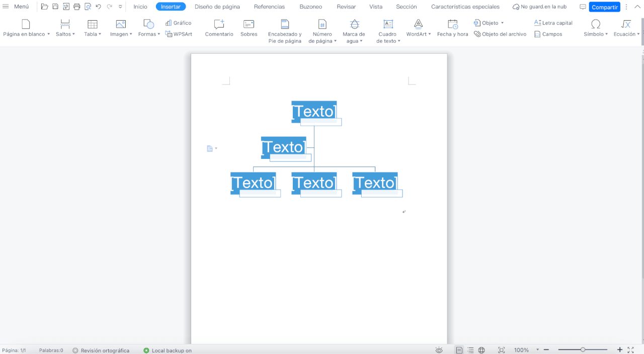Open the three-dot more options menu
The image size is (644, 354).
[x=626, y=7]
